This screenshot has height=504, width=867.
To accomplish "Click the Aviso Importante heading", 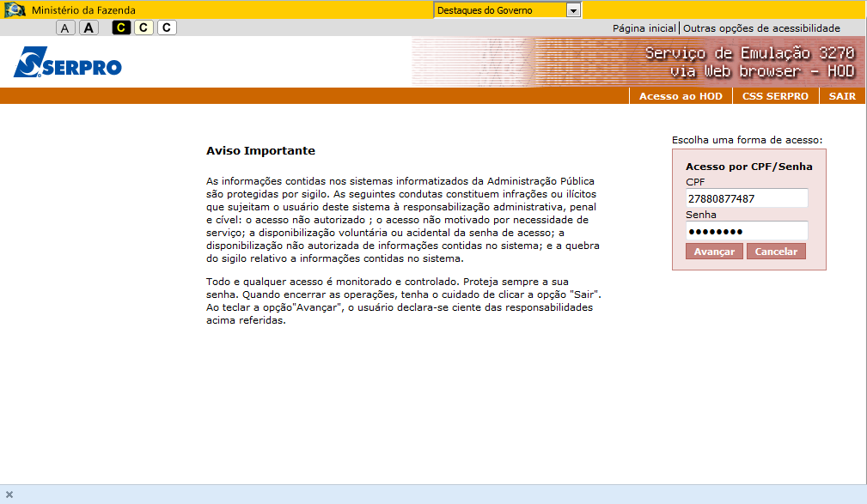I will click(x=260, y=150).
